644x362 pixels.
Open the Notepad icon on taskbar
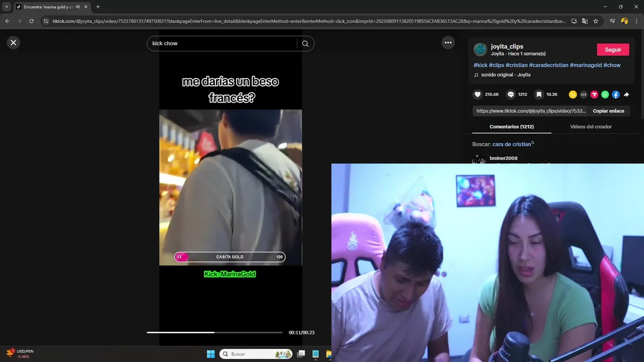[316, 354]
